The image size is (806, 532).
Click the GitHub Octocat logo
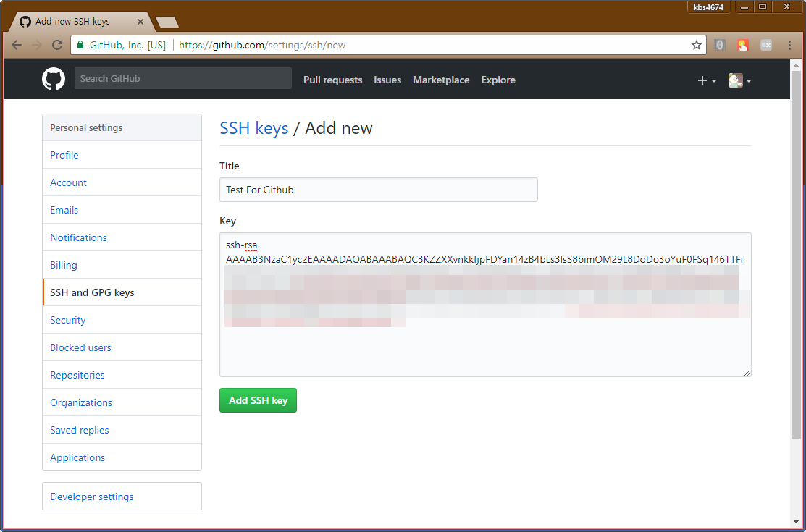[54, 79]
